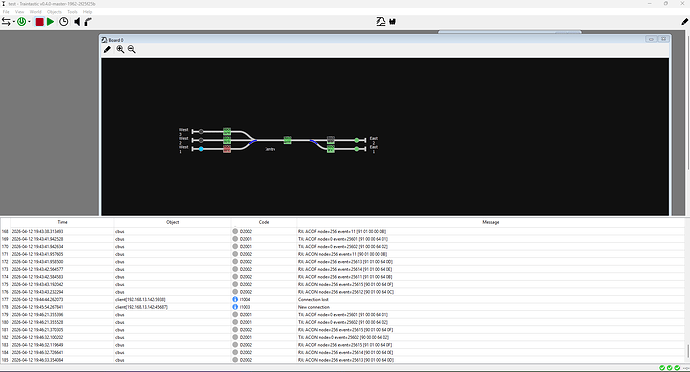The height and width of the screenshot is (372, 690).
Task: Stop the world with red stop button
Action: click(39, 22)
